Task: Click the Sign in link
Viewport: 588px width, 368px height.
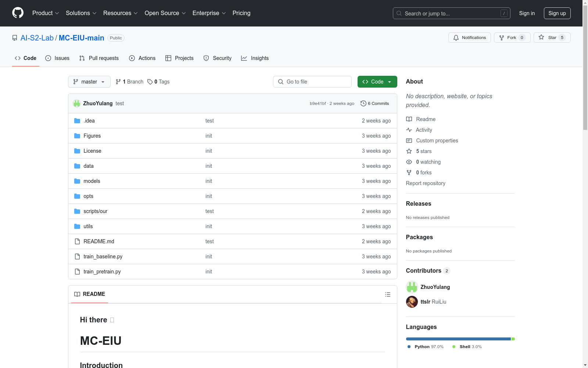Action: [527, 13]
